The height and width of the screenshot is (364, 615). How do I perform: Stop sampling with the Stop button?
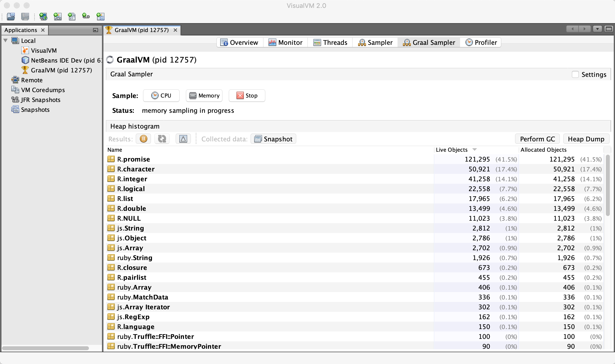click(247, 96)
